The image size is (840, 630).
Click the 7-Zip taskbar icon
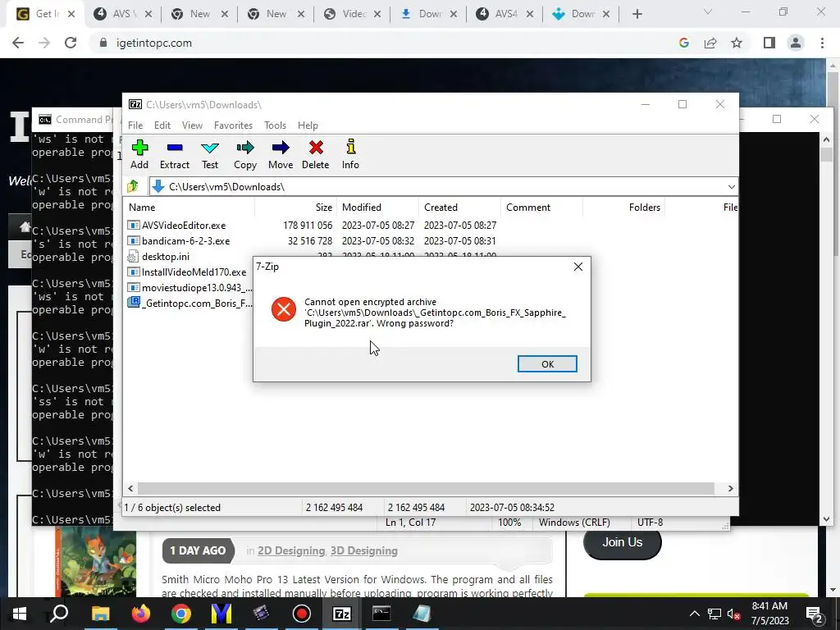click(x=342, y=614)
